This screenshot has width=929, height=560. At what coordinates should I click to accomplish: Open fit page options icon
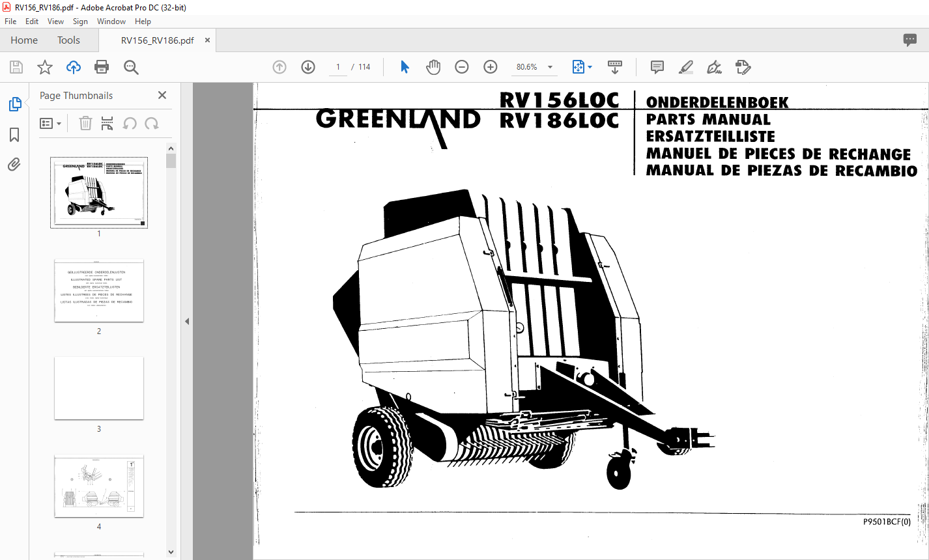point(582,67)
